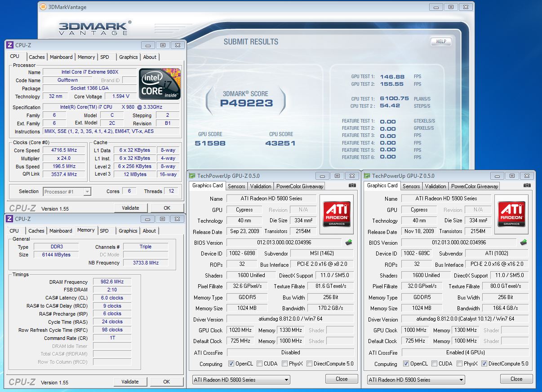Click the DRAM Frequency value field

click(112, 282)
